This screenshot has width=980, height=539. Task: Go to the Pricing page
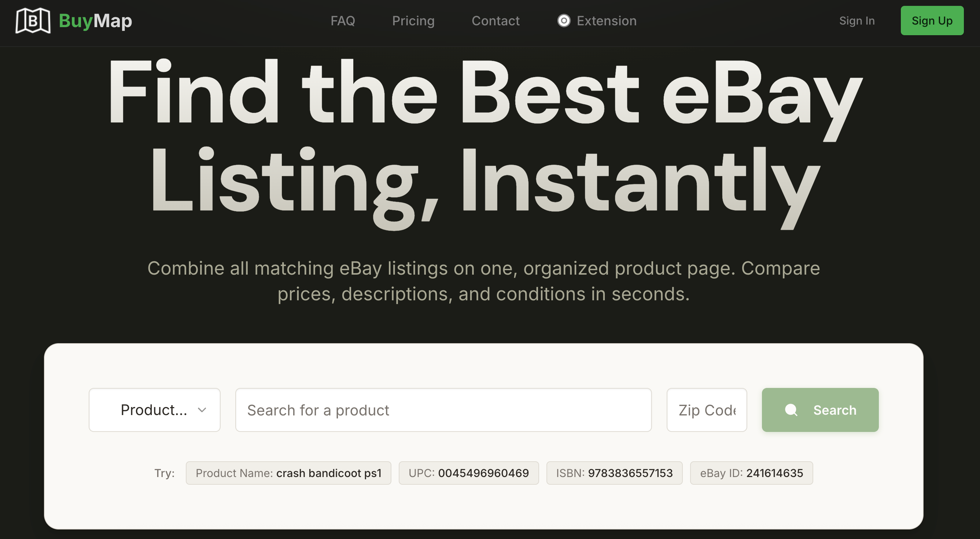(413, 21)
